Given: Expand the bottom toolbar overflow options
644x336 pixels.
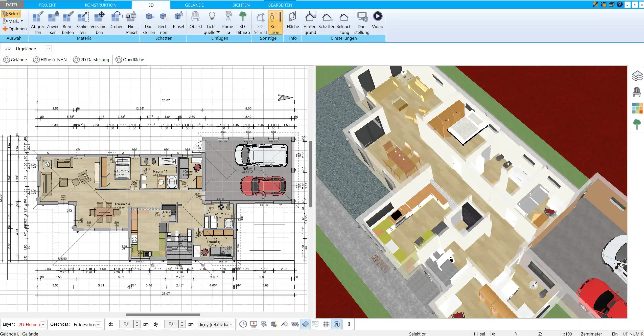Looking at the screenshot, I should click(x=349, y=324).
